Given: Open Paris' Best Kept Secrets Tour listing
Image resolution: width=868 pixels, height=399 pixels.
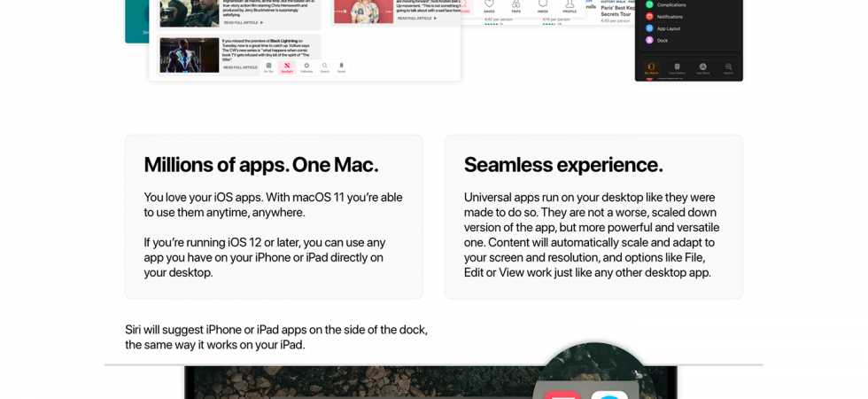Looking at the screenshot, I should tap(618, 11).
